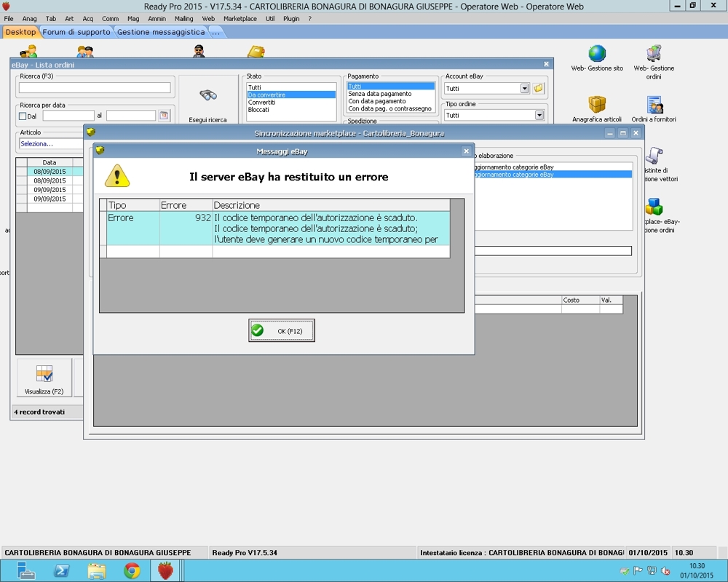
Task: Click the Tipo column header
Action: point(133,205)
